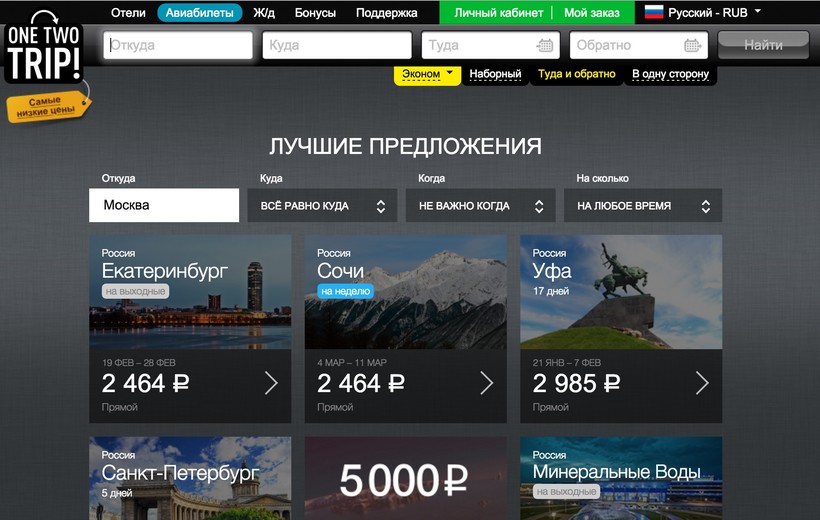Go to the Отели tab
The width and height of the screenshot is (820, 520).
click(x=128, y=13)
